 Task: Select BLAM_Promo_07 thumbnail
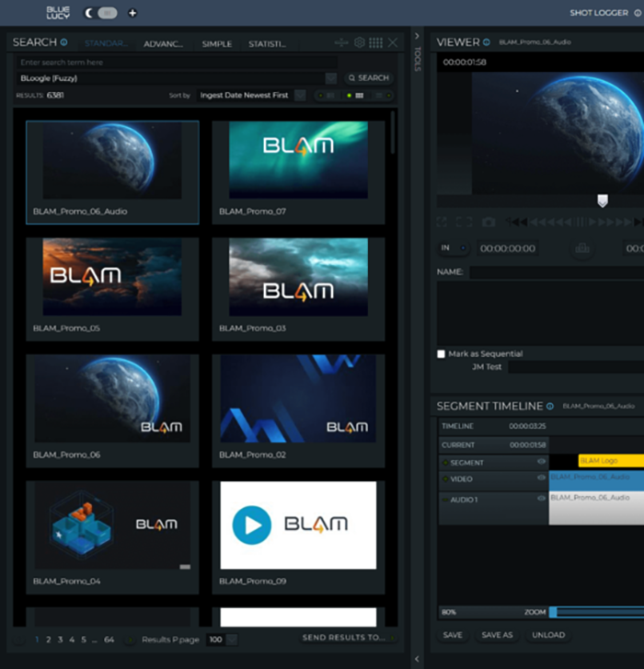tap(299, 172)
